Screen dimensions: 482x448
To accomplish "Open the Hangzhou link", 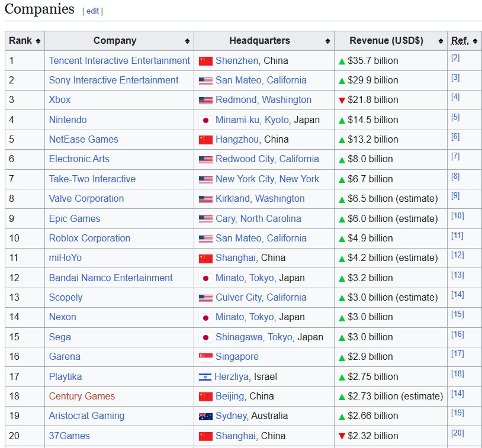I will (237, 140).
